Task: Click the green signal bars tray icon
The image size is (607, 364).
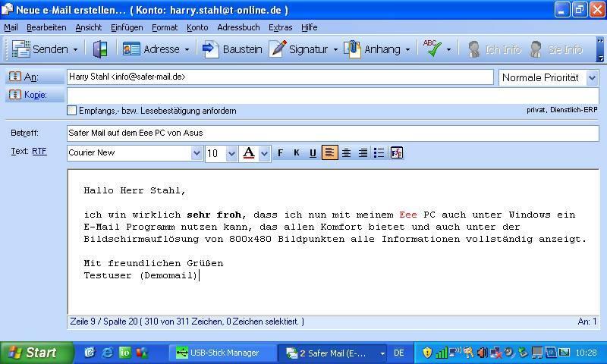Action: pyautogui.click(x=442, y=353)
